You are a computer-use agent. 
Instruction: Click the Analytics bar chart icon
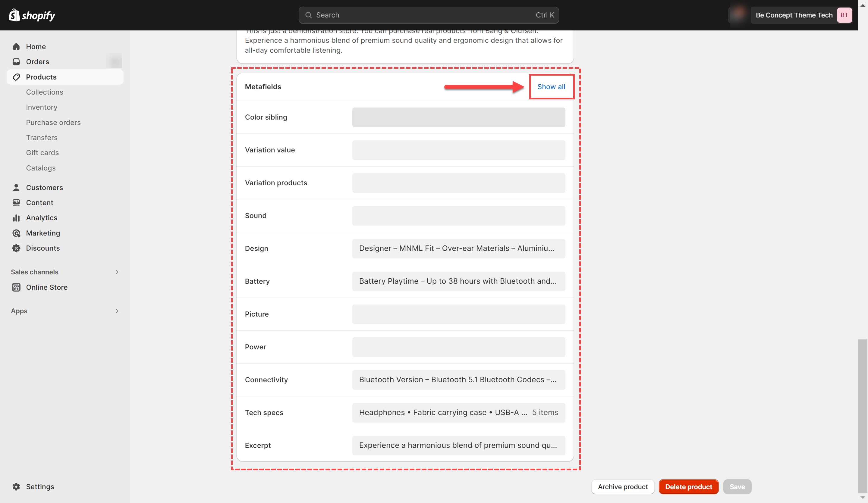16,218
